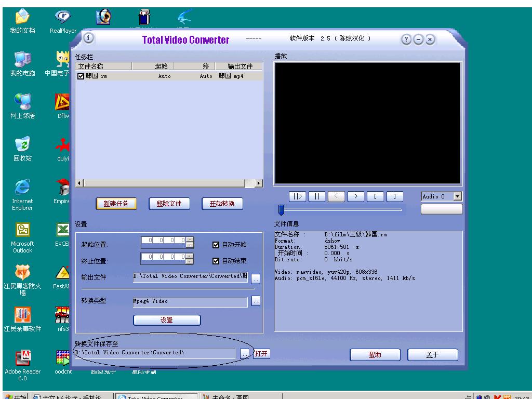This screenshot has height=399, width=532.
Task: Browse for output file using .. button
Action: point(255,279)
